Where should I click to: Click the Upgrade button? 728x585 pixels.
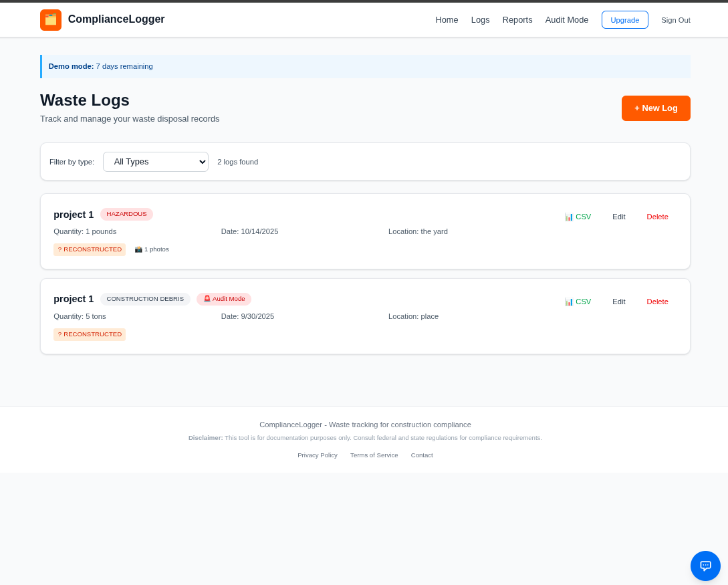pyautogui.click(x=624, y=20)
